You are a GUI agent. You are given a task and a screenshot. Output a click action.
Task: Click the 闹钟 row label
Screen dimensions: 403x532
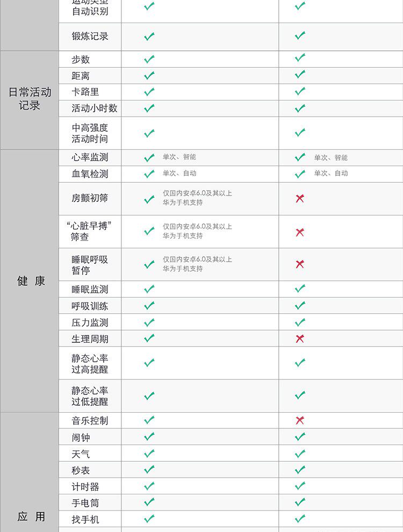[81, 437]
